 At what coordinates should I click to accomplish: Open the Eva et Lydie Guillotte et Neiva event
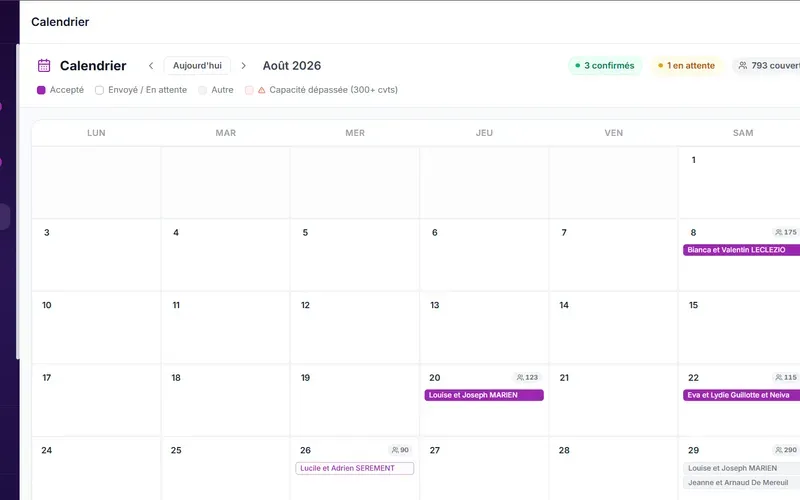(x=741, y=395)
